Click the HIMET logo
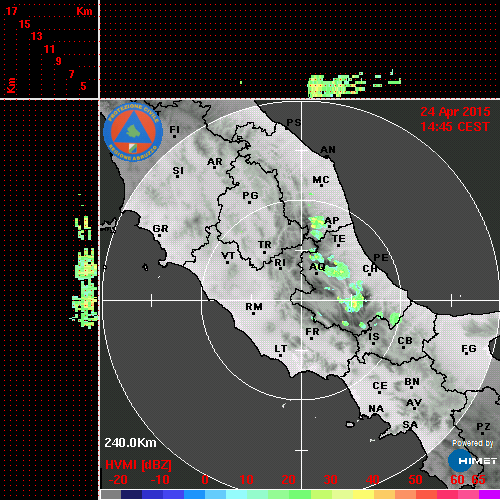 472,461
